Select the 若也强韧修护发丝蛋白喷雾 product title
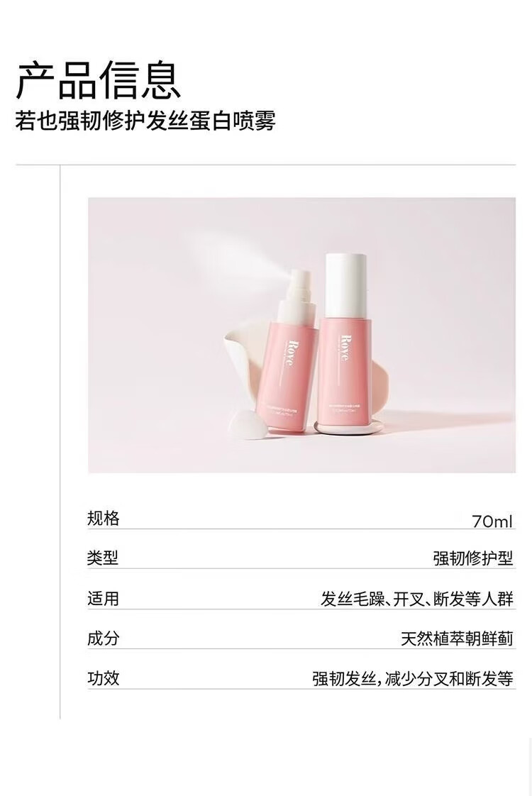 tap(145, 121)
